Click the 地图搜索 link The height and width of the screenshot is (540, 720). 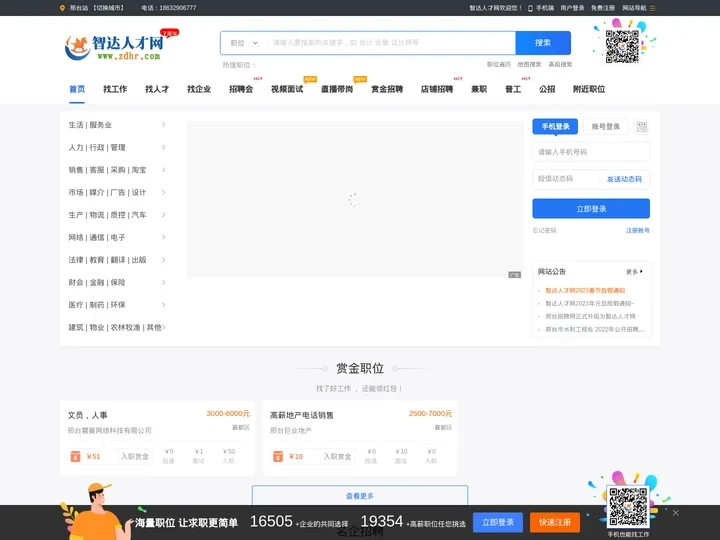click(529, 65)
